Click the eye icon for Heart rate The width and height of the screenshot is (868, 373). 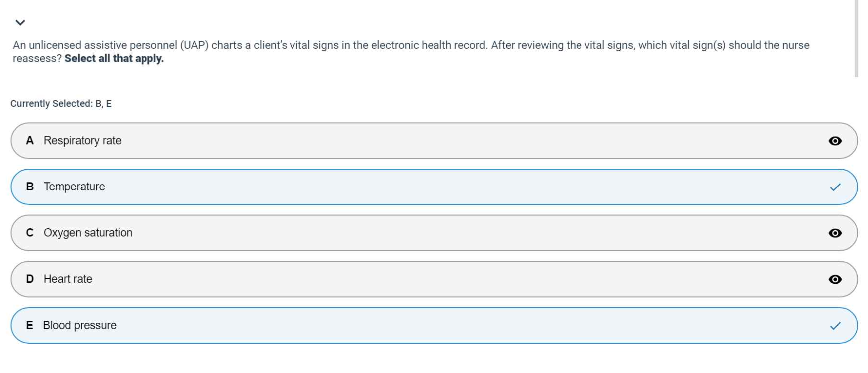click(835, 279)
